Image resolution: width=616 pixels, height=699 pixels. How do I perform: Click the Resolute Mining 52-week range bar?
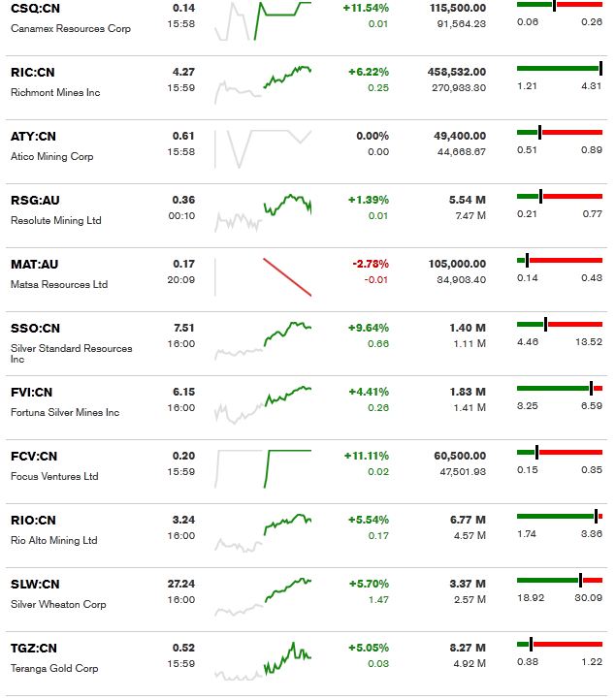pos(560,197)
